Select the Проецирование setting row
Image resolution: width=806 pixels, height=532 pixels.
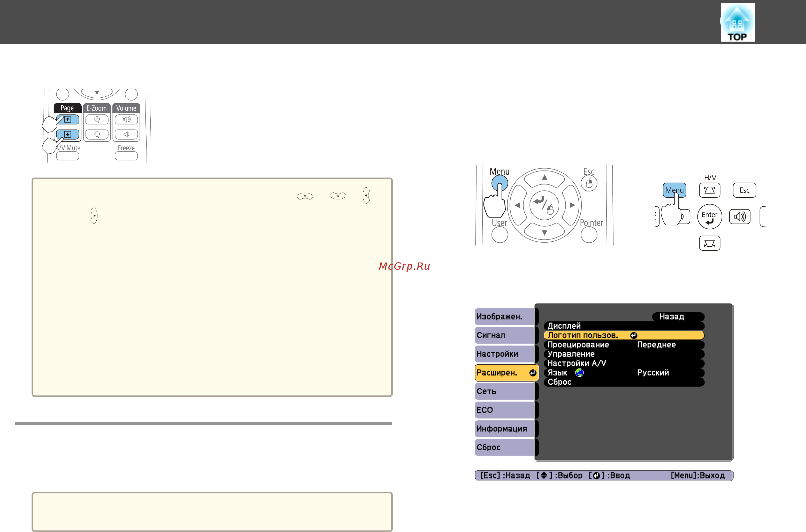[624, 345]
